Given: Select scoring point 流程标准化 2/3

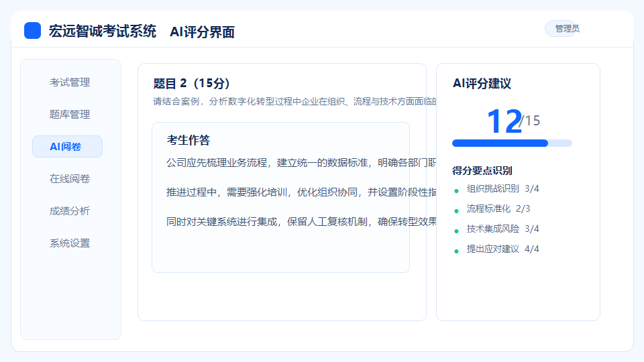Looking at the screenshot, I should pos(498,209).
